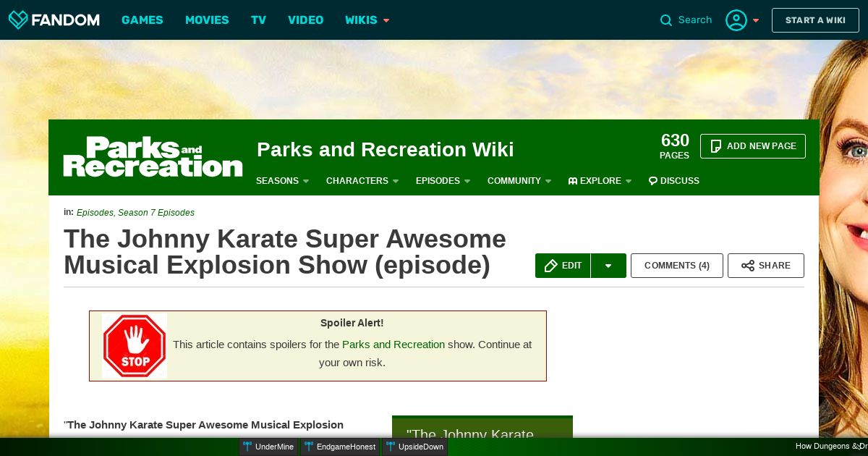Screen dimensions: 868x456
Task: Open the Discuss link
Action: [x=674, y=181]
